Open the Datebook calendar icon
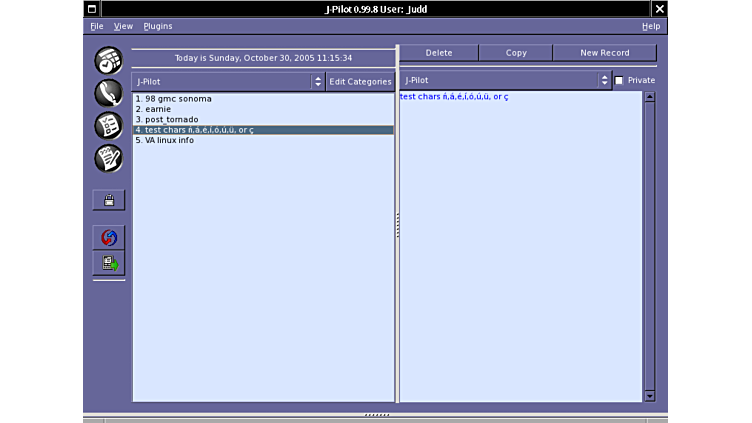Image resolution: width=752 pixels, height=423 pixels. [108, 60]
